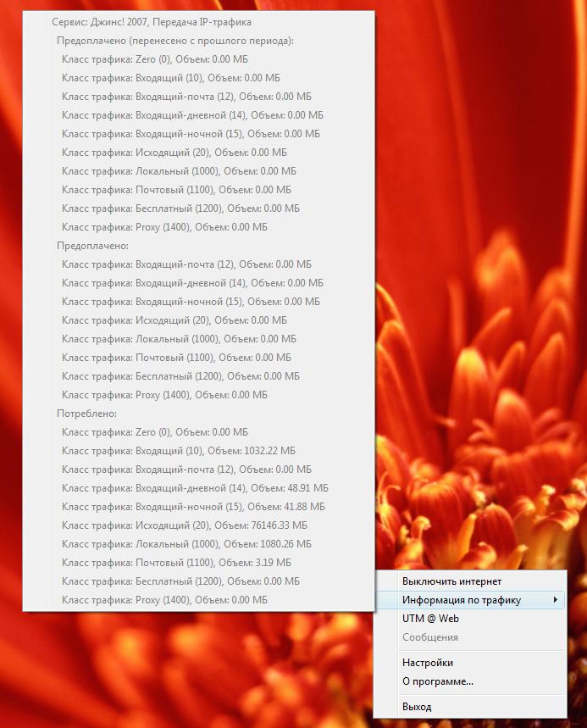Viewport: 587px width, 728px height.
Task: Select 'Локальный (1000)' row under plain 'Предоплачено:'
Action: pyautogui.click(x=198, y=339)
